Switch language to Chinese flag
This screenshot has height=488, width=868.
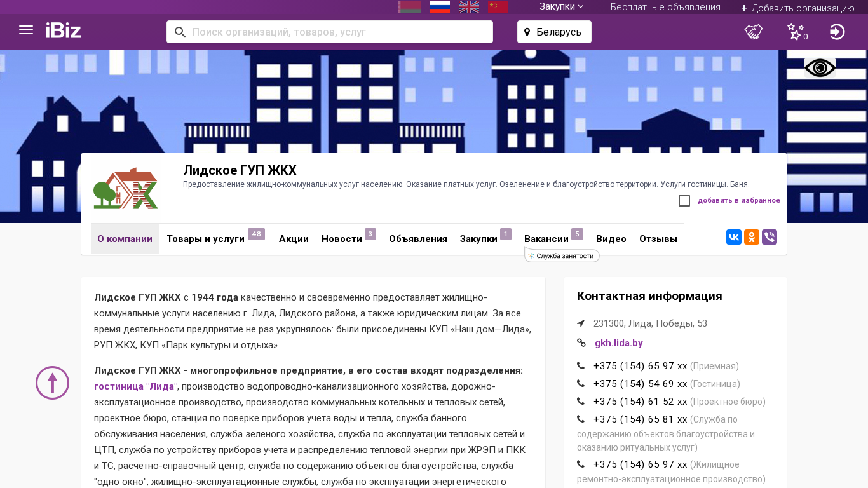(498, 7)
